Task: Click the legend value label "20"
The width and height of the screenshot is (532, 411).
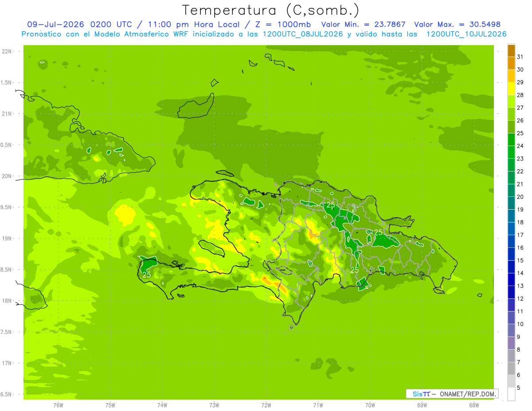Action: [x=520, y=197]
